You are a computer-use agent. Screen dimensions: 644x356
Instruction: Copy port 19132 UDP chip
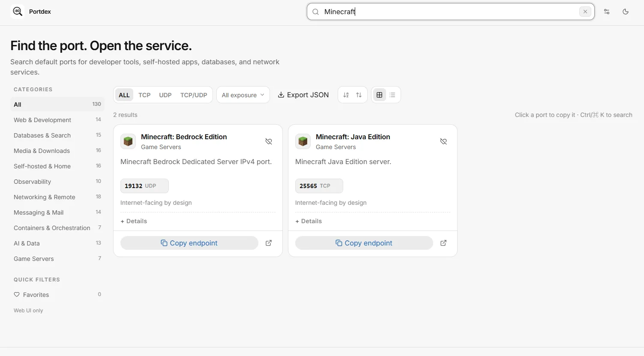tap(144, 186)
